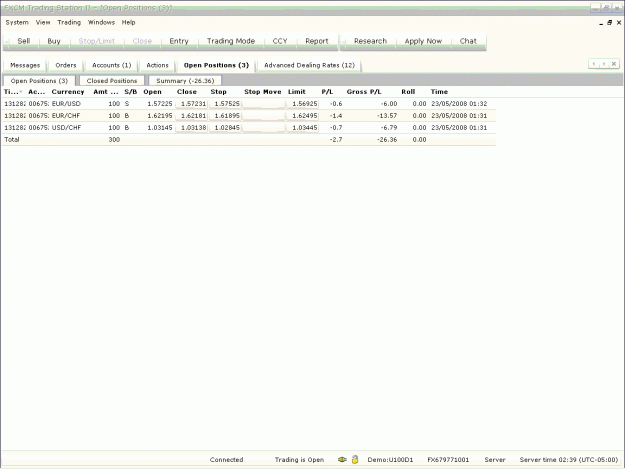This screenshot has height=469, width=625.
Task: Click Limit value 1.56925 for EUR/USD
Action: [x=303, y=104]
